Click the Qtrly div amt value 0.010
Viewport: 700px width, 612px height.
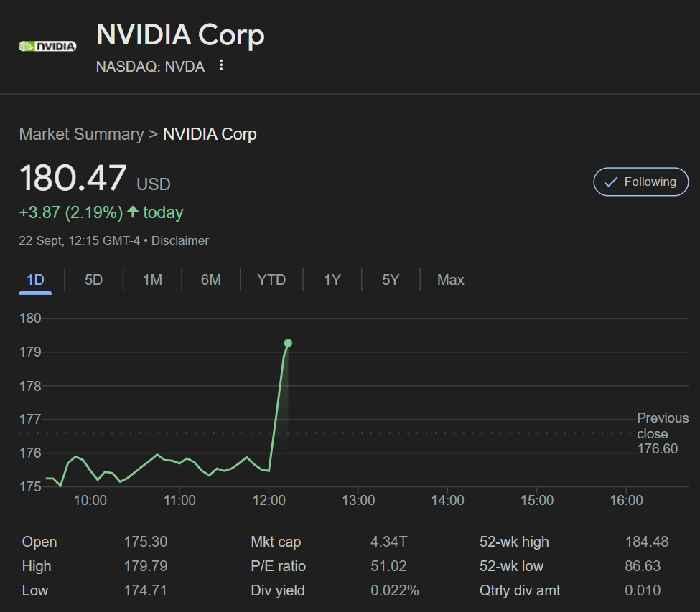coord(643,590)
